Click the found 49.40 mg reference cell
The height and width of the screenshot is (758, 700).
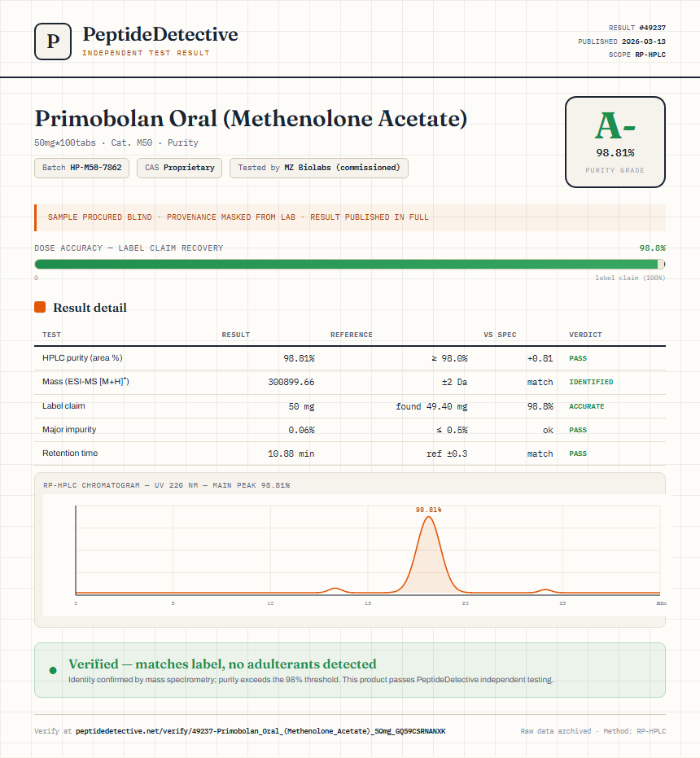(x=431, y=406)
